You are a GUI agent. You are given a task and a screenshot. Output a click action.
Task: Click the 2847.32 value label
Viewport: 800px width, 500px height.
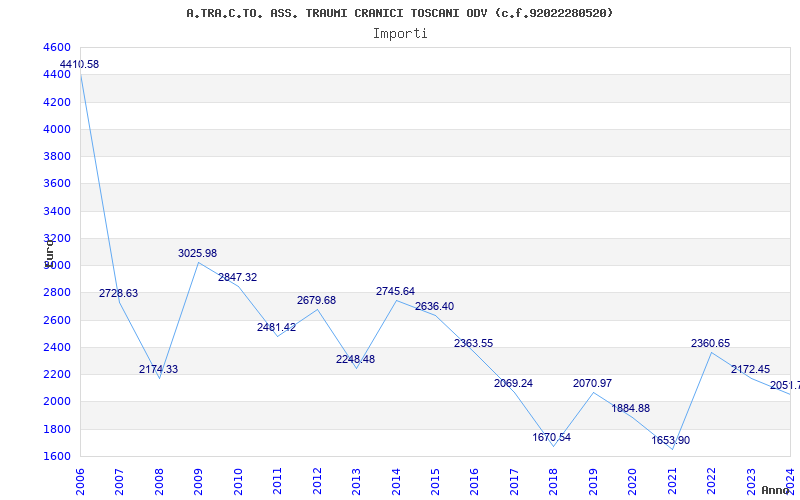click(237, 278)
